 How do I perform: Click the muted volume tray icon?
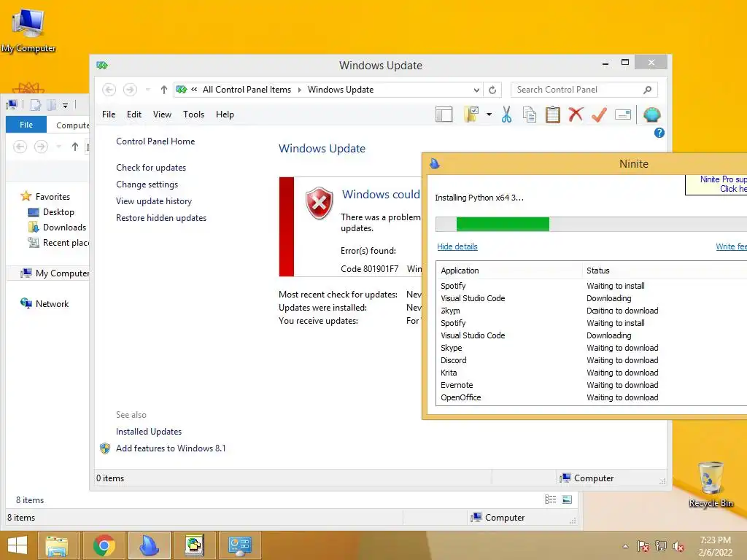pyautogui.click(x=678, y=547)
